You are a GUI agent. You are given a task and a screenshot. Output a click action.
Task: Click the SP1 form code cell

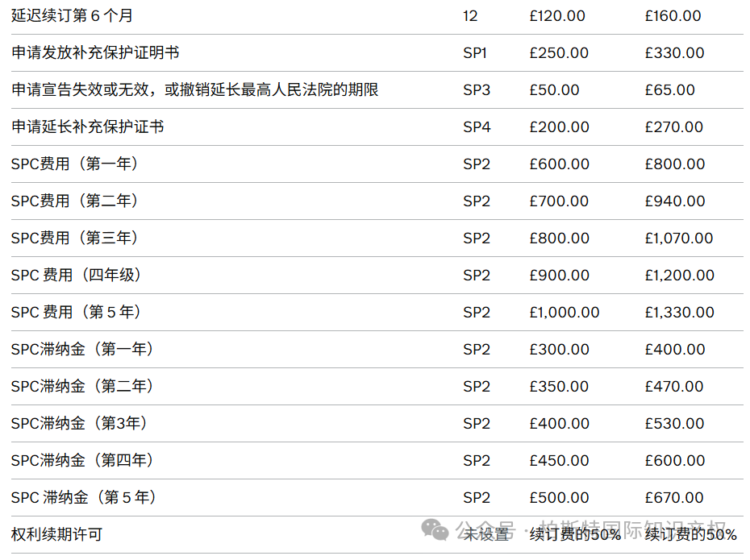476,53
